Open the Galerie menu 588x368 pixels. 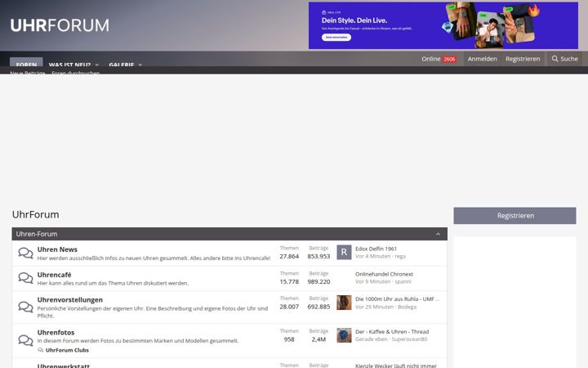[x=122, y=65]
